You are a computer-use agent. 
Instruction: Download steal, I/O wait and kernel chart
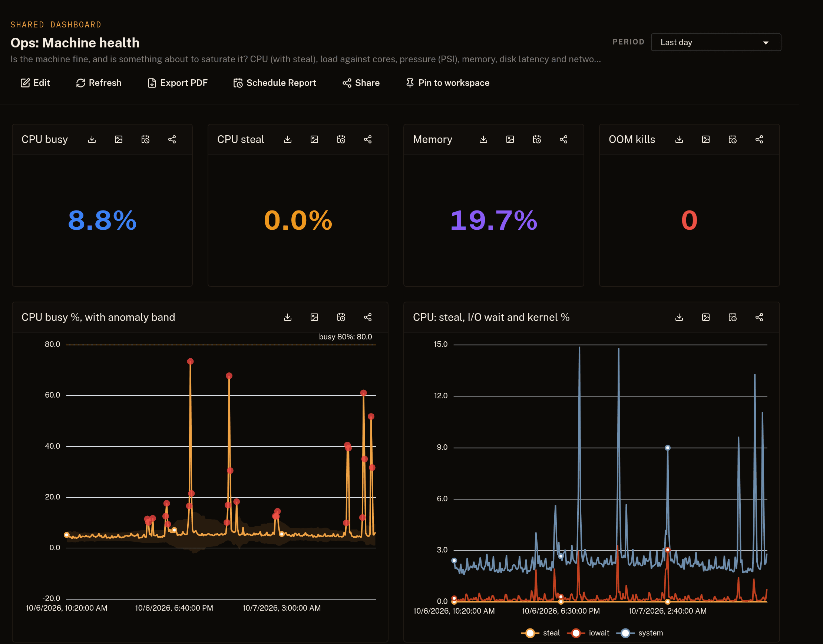tap(679, 317)
